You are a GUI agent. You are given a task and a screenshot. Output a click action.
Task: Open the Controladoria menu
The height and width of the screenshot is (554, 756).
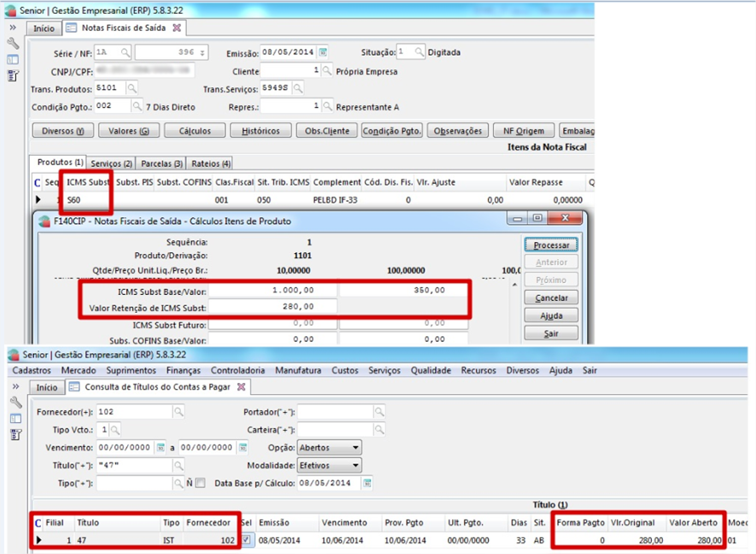237,370
